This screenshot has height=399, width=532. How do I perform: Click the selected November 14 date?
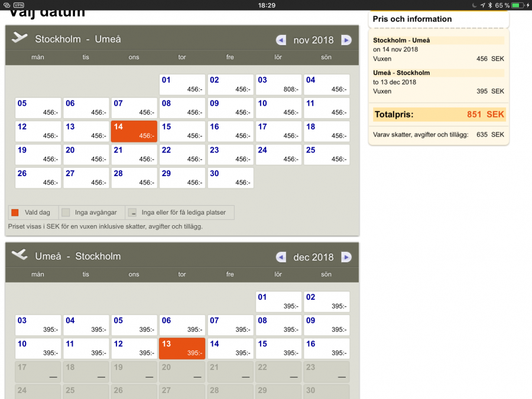point(134,131)
